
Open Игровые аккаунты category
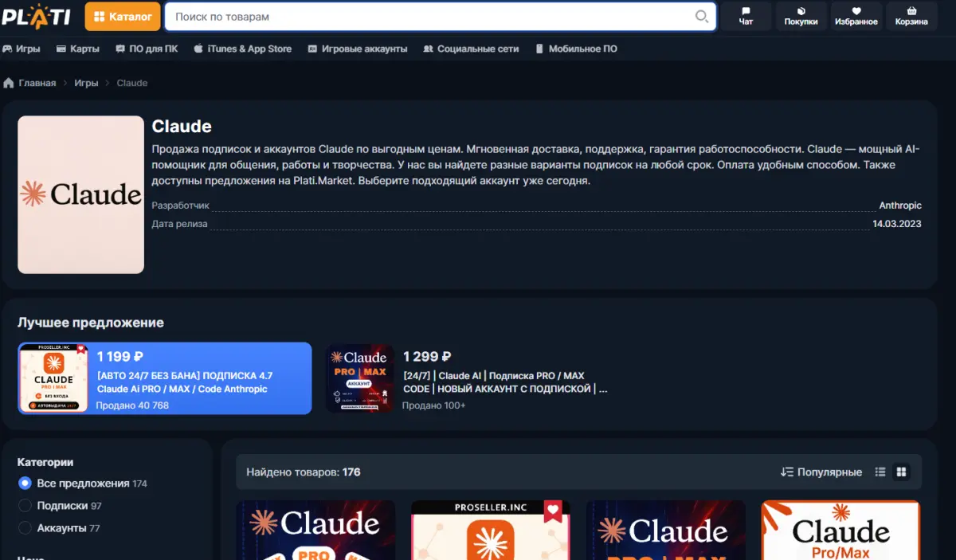pyautogui.click(x=357, y=49)
